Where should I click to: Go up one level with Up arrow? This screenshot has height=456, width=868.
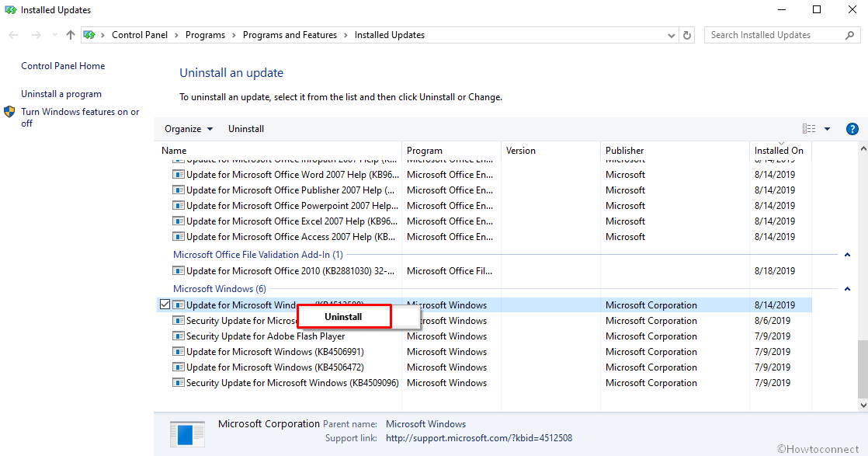[x=71, y=35]
